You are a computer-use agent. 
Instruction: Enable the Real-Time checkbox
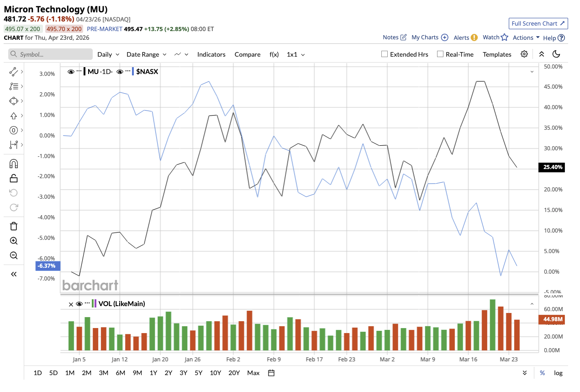click(x=440, y=54)
